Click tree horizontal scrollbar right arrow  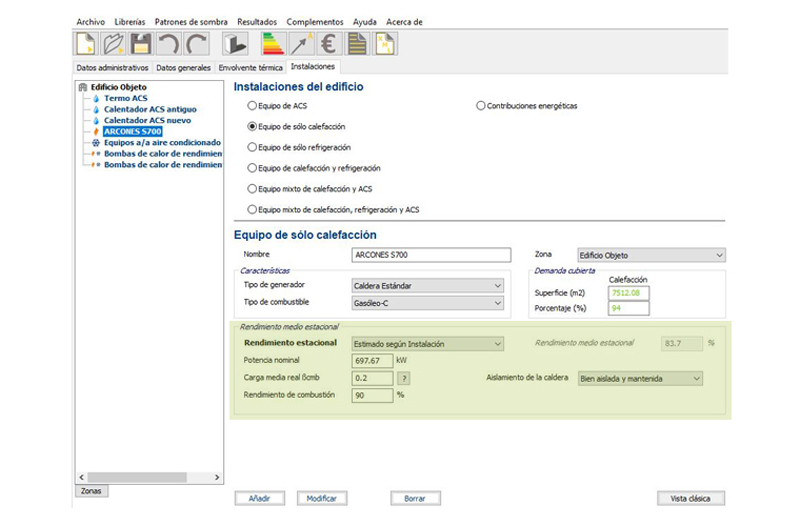pyautogui.click(x=217, y=478)
